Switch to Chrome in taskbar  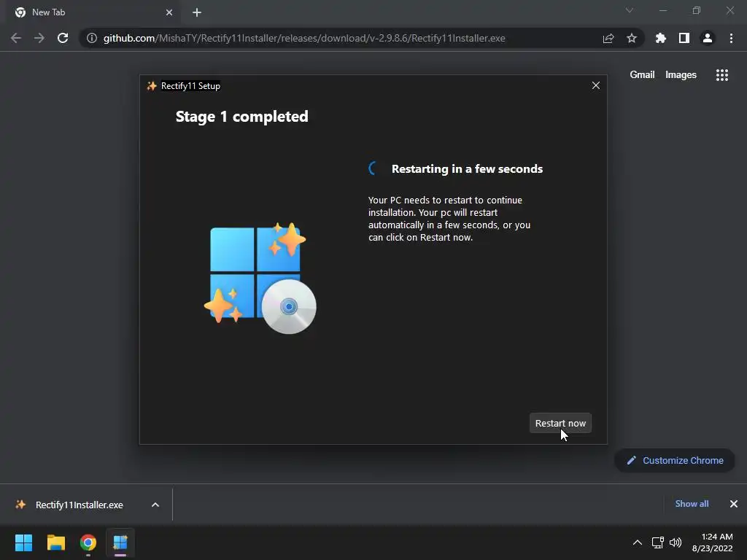coord(88,542)
